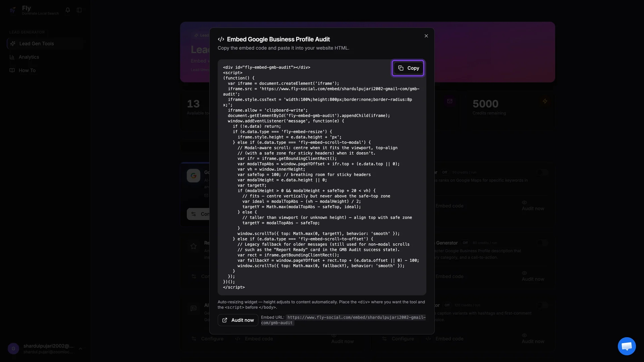Click the Lead Gen Tools sparkle icon
This screenshot has width=644, height=362.
coord(13,44)
